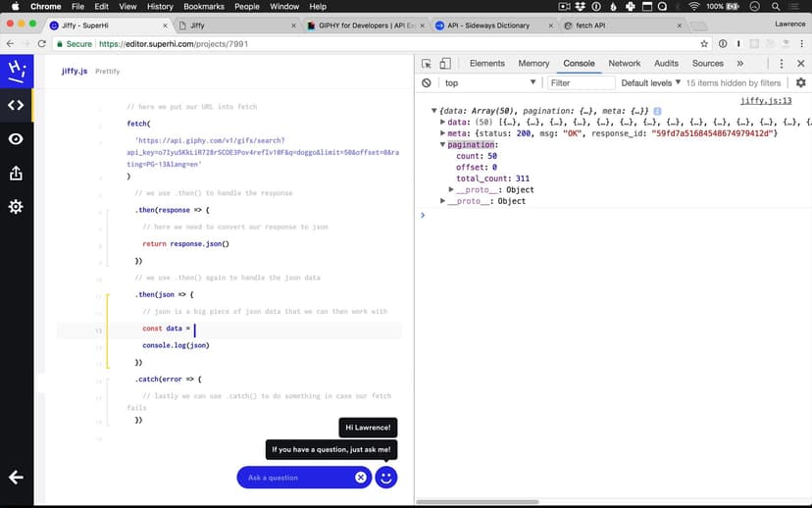Collapse the pagination object

pyautogui.click(x=443, y=145)
